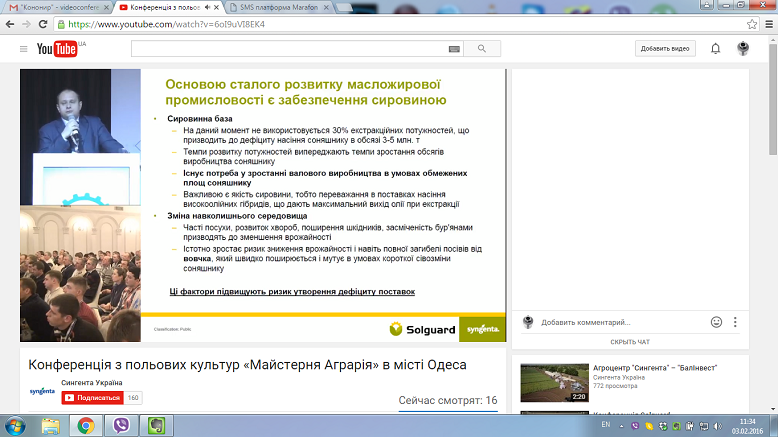Open YouTube notifications bell

pyautogui.click(x=715, y=49)
